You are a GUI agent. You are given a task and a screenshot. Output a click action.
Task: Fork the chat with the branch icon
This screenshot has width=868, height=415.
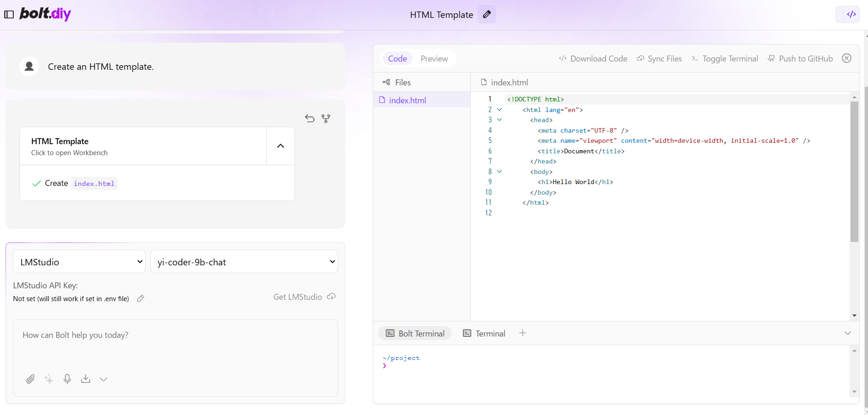tap(326, 118)
